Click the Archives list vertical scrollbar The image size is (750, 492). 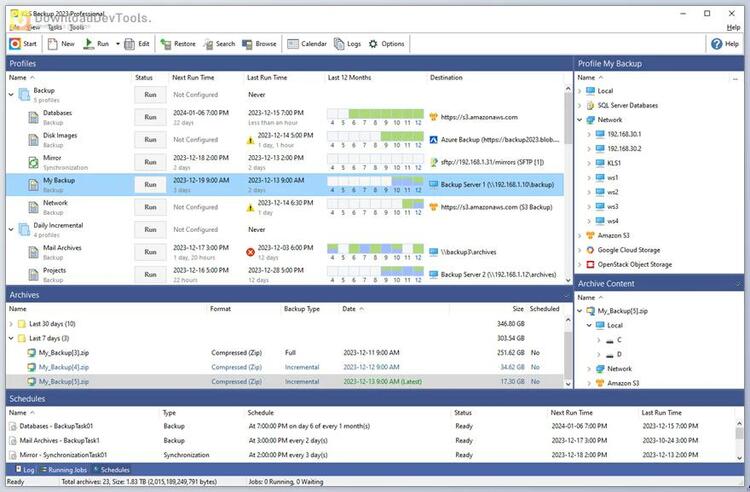pos(568,351)
